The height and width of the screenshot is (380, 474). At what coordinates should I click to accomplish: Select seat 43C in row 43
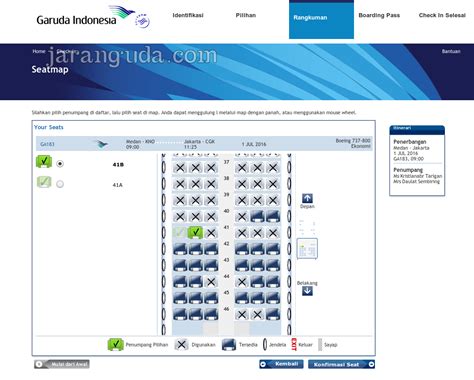(211, 265)
